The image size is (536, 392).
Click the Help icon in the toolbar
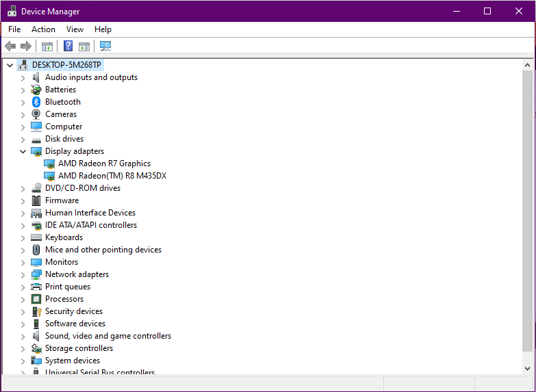point(68,47)
